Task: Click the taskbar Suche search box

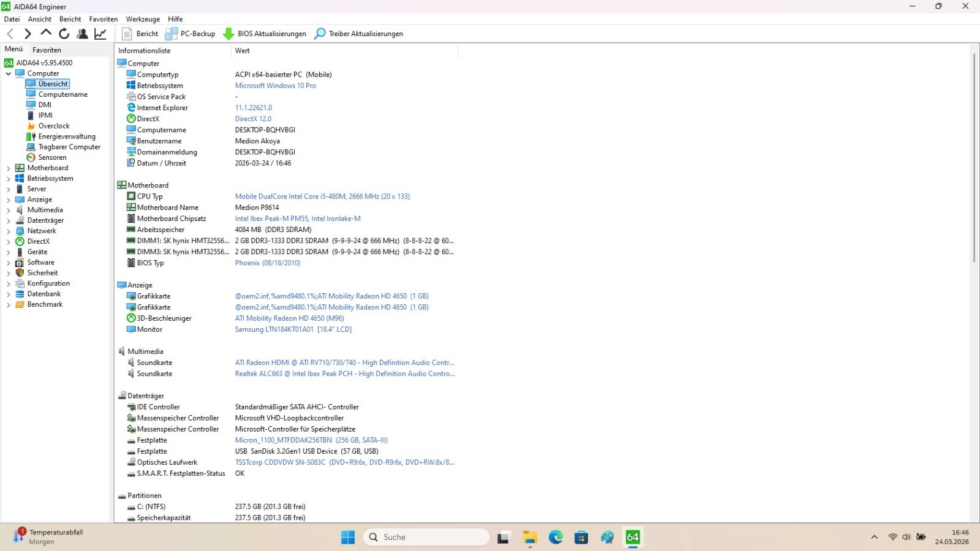Action: tap(426, 538)
